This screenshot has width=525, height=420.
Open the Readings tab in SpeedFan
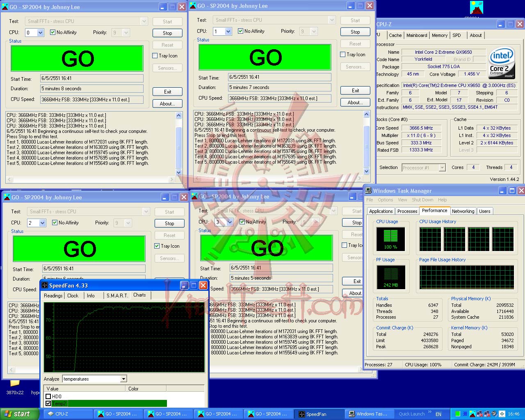pyautogui.click(x=53, y=296)
